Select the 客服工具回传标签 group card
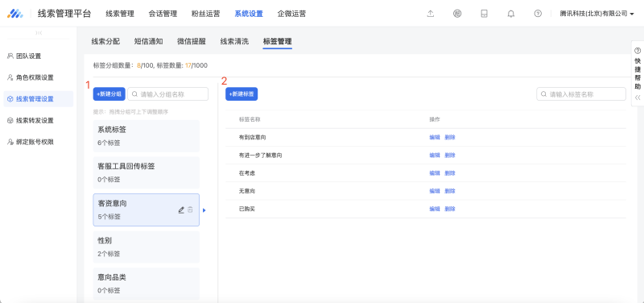The width and height of the screenshot is (644, 303). click(147, 172)
